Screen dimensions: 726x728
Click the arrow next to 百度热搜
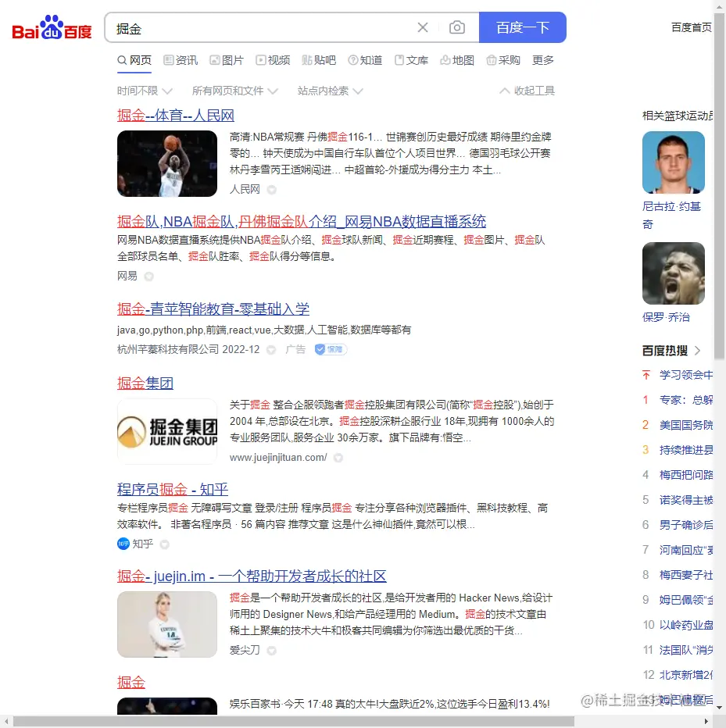(697, 351)
